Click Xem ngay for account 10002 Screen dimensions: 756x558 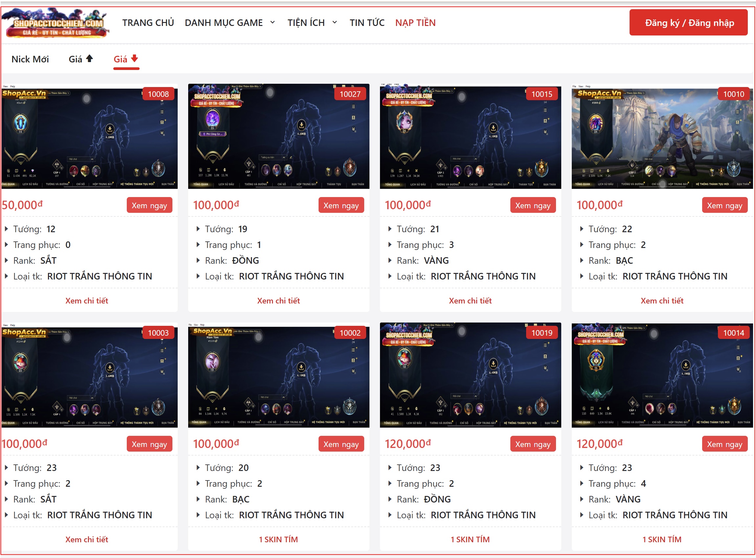(x=341, y=444)
